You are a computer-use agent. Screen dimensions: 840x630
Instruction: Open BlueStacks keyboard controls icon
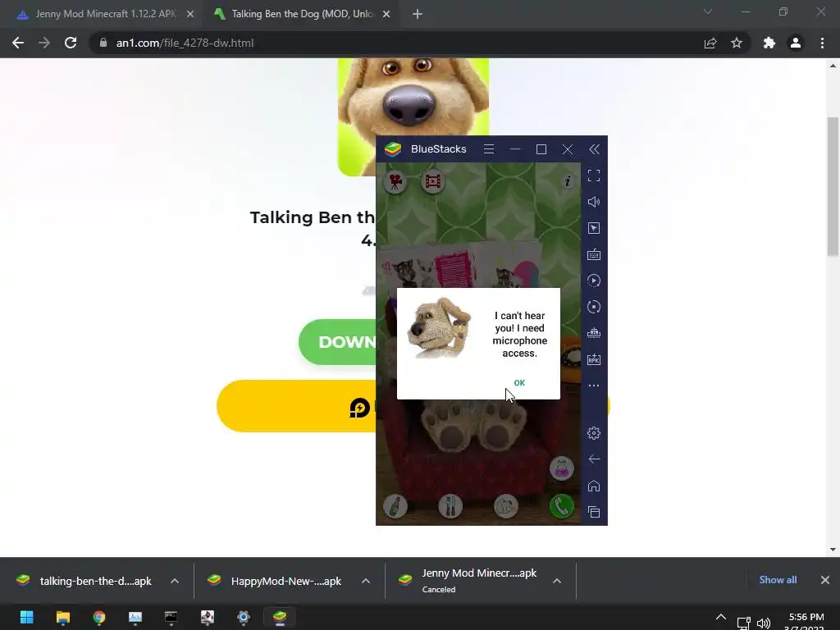click(x=594, y=254)
